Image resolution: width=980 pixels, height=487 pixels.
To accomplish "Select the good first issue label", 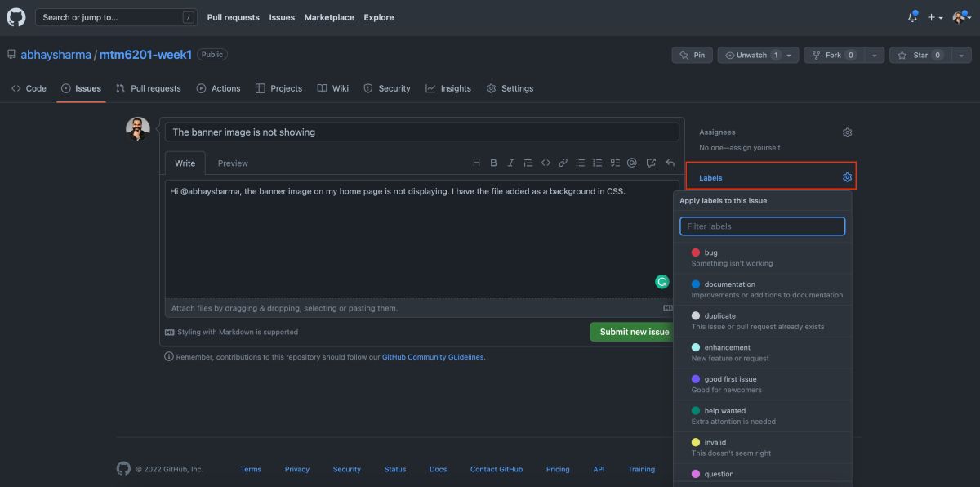I will pos(763,385).
